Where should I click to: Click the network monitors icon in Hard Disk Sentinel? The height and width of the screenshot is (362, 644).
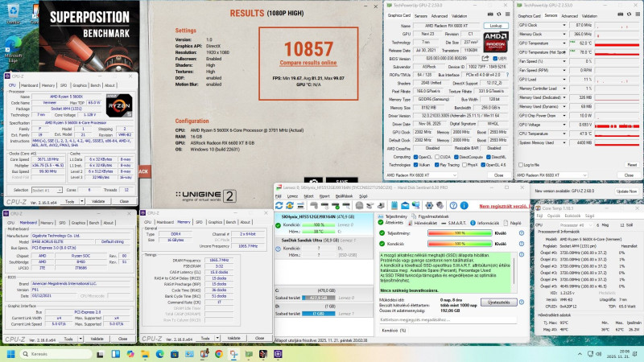[x=416, y=206]
